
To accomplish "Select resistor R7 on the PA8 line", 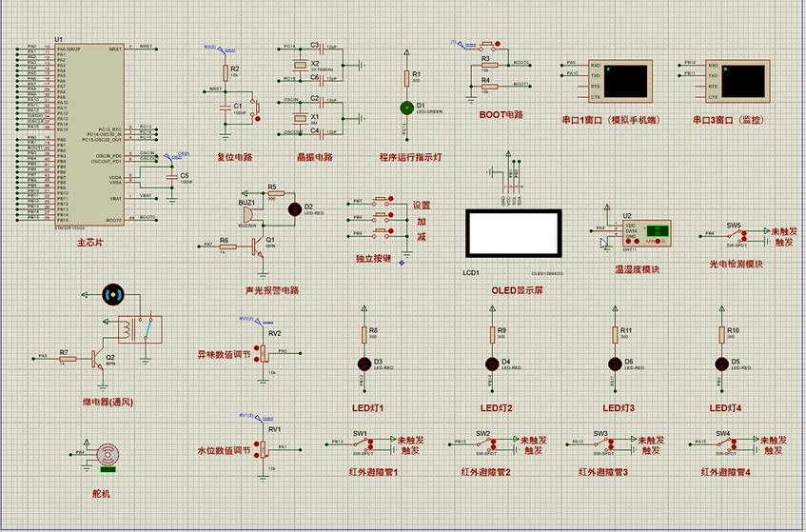I will pyautogui.click(x=68, y=359).
